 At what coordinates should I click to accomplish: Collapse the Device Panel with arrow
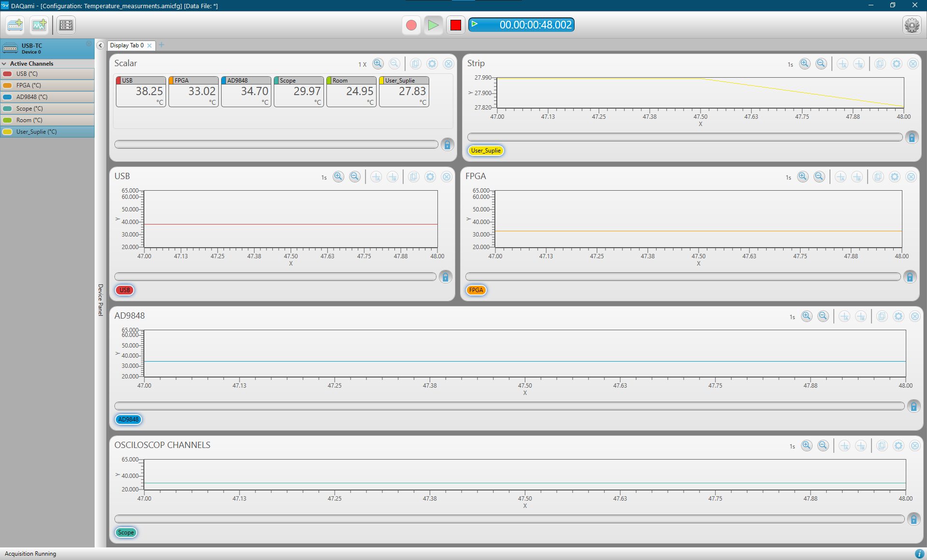[x=100, y=45]
